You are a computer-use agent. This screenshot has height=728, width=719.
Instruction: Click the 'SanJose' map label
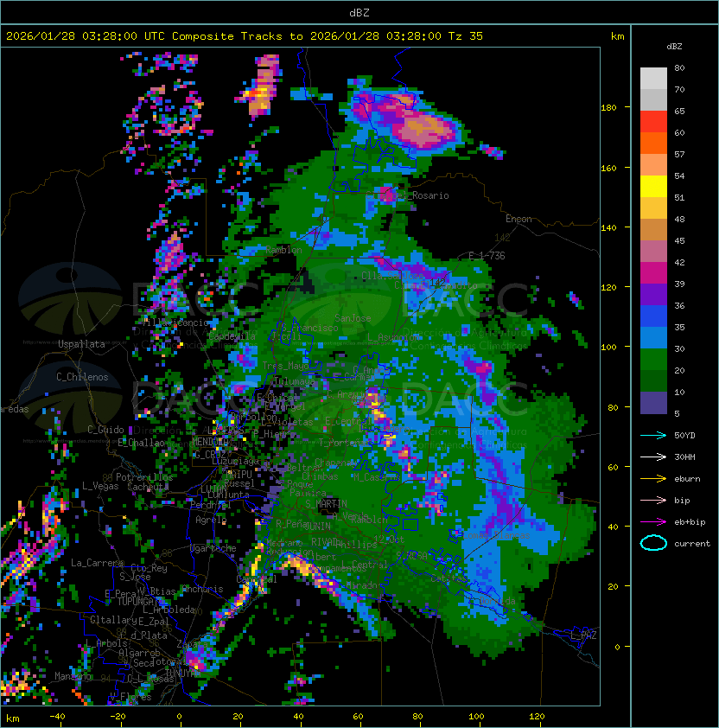click(353, 318)
